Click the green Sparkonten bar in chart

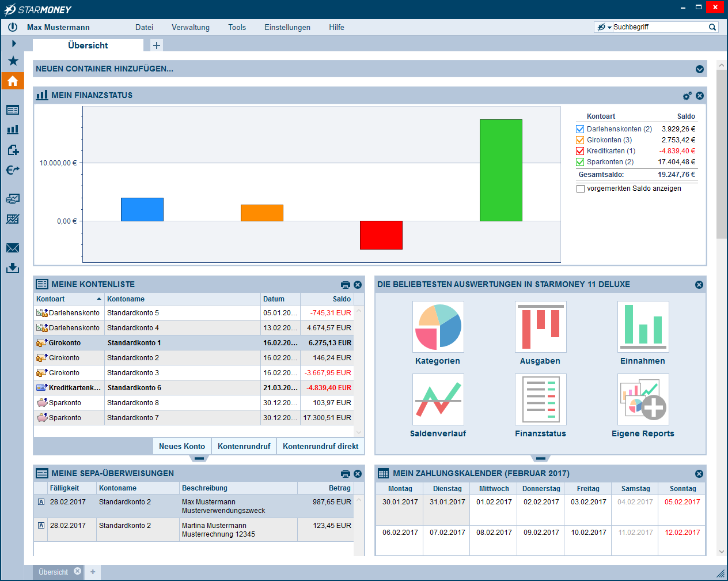click(x=500, y=170)
